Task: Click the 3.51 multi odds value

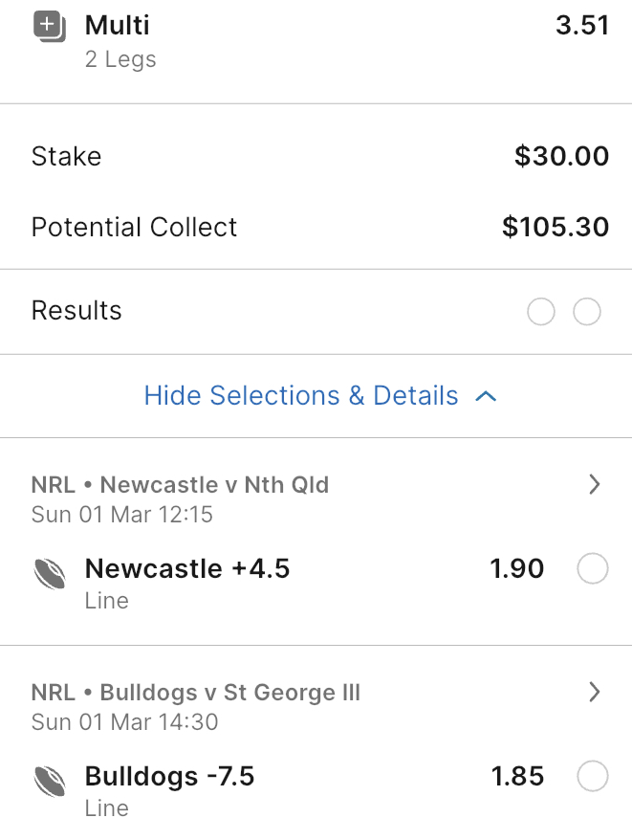Action: tap(581, 26)
